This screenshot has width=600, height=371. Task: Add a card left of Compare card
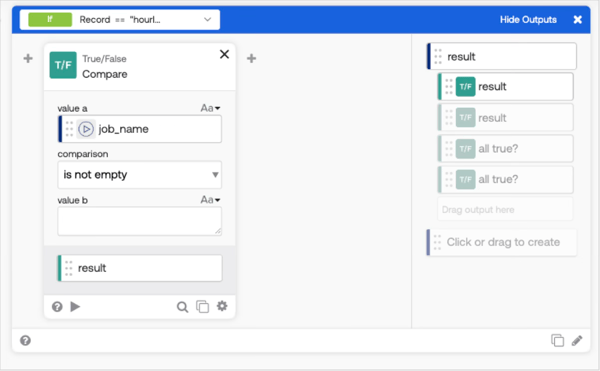(x=28, y=59)
